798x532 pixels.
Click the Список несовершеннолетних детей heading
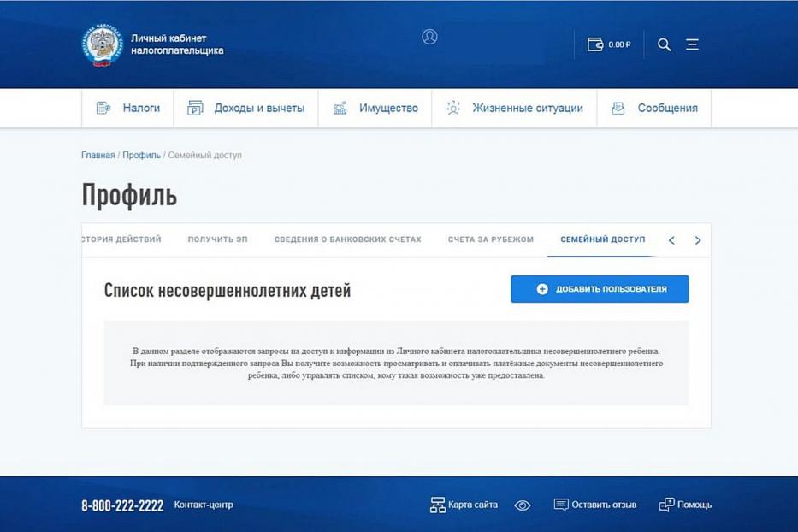point(228,290)
